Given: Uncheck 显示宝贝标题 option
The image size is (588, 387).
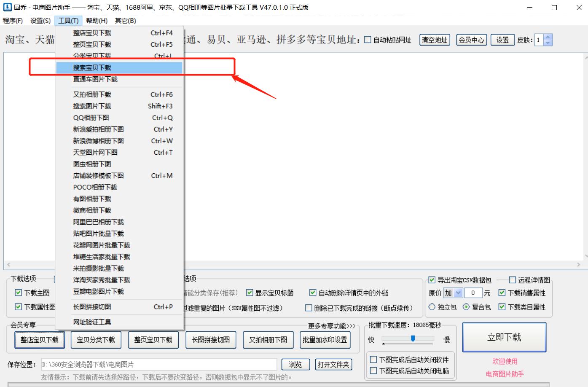Looking at the screenshot, I should (249, 293).
